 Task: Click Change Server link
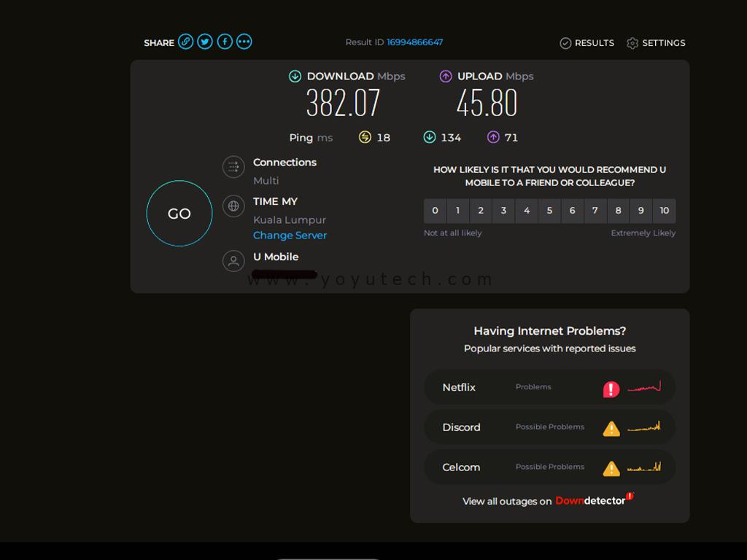pyautogui.click(x=290, y=236)
